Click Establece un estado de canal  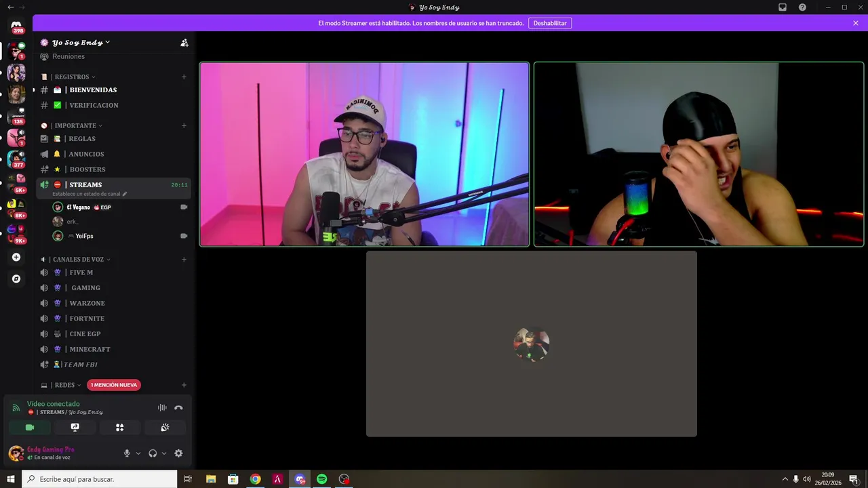pyautogui.click(x=90, y=194)
